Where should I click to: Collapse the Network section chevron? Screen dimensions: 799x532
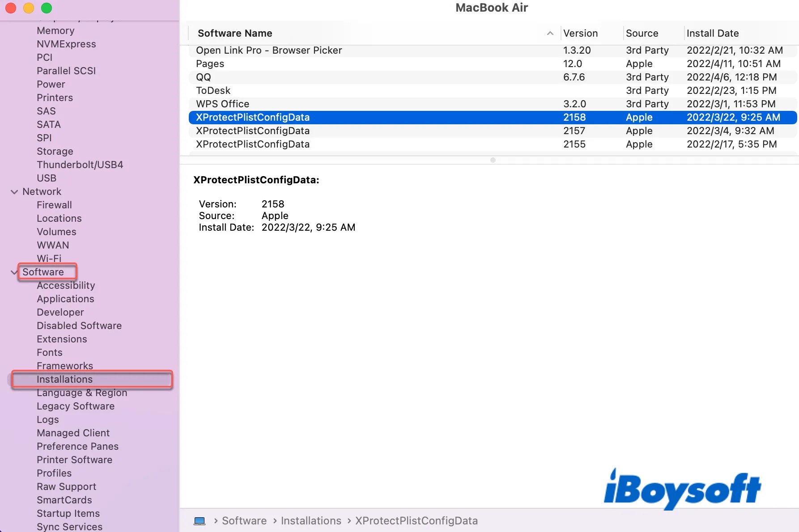(14, 192)
